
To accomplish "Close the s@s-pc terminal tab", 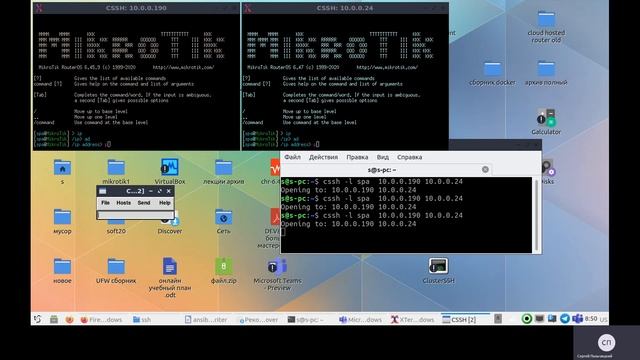I will pyautogui.click(x=485, y=169).
